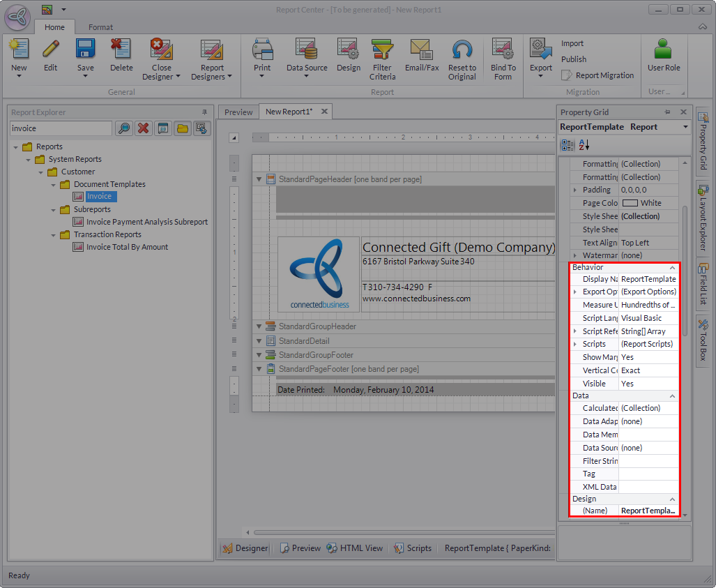The width and height of the screenshot is (716, 588).
Task: Clear the search with the red X icon
Action: (144, 128)
